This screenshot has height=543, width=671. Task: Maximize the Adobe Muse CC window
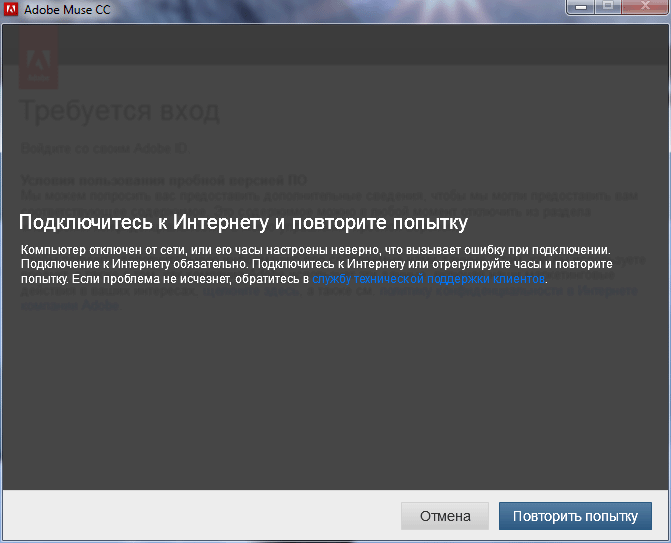point(608,6)
